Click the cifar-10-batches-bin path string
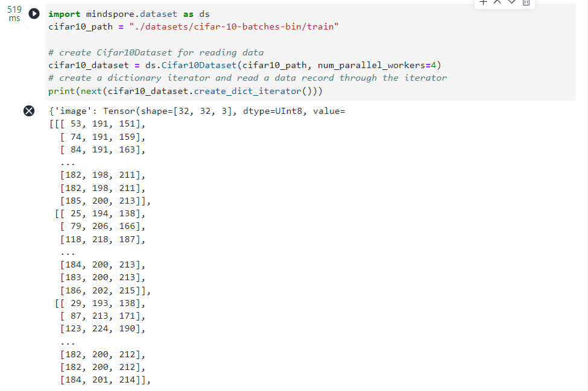The height and width of the screenshot is (391, 588). click(224, 27)
